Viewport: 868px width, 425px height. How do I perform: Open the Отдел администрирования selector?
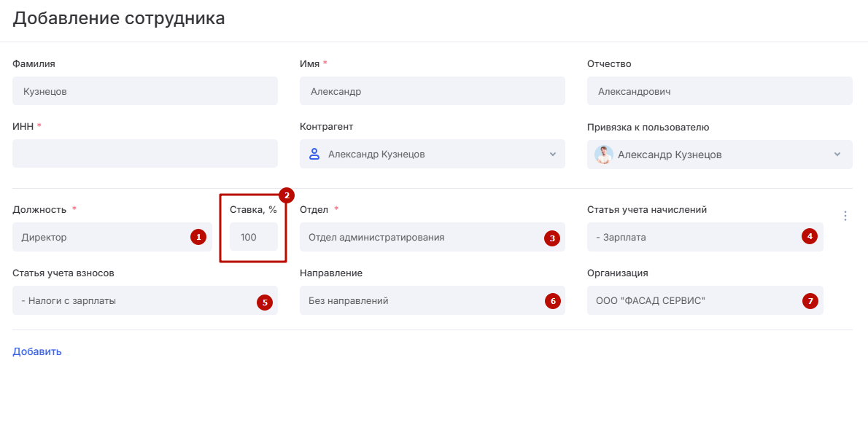point(419,237)
